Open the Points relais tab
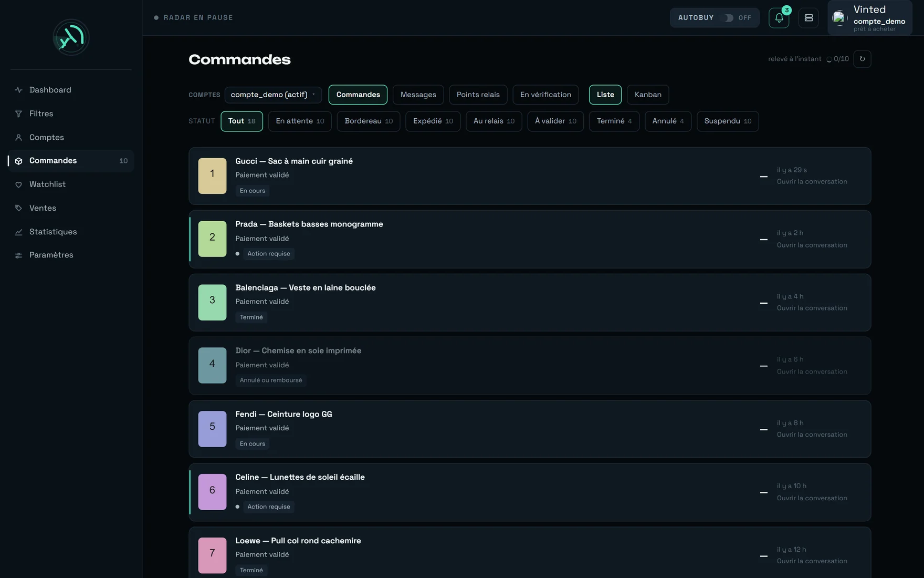 [x=478, y=95]
